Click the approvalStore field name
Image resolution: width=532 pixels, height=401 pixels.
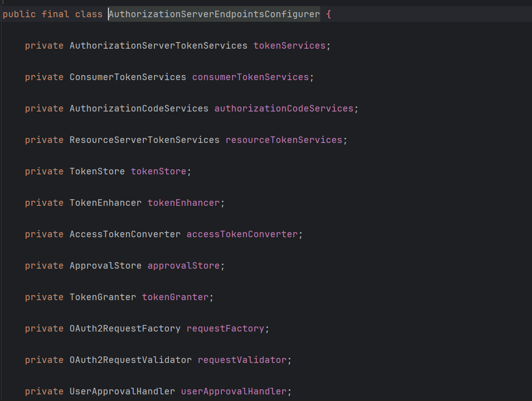click(x=183, y=266)
